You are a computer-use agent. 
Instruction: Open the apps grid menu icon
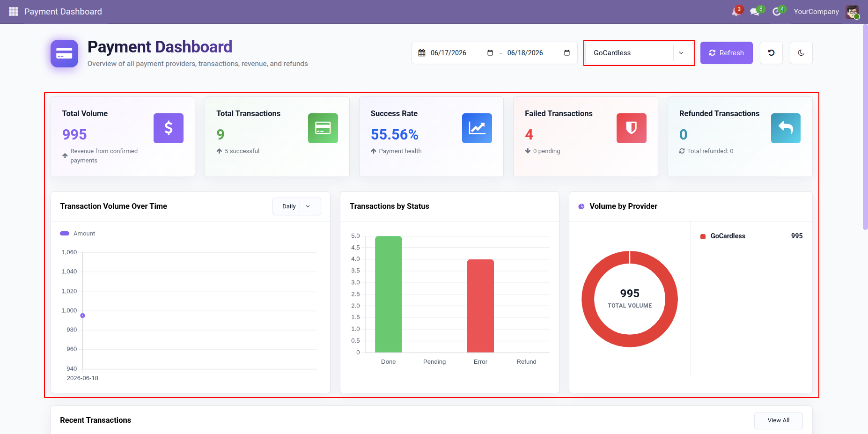13,11
